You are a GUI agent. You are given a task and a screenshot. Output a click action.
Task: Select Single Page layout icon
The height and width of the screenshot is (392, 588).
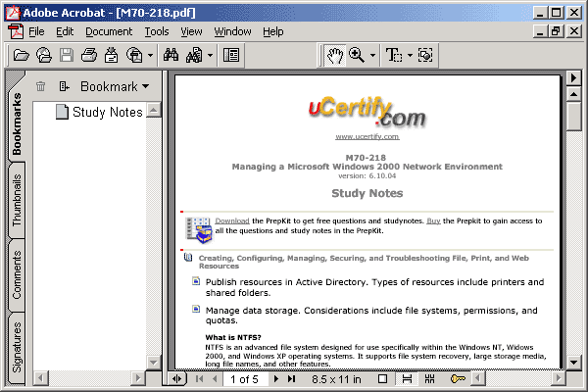point(382,379)
